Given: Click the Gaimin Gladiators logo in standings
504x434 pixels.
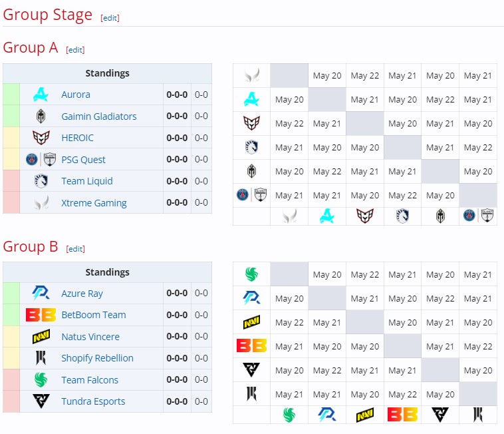Looking at the screenshot, I should 41,116.
